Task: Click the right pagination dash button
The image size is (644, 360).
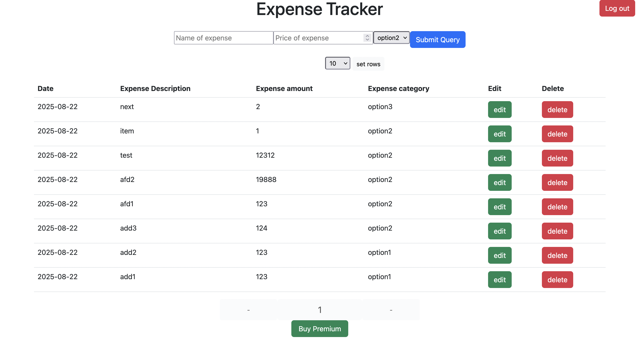Action: pos(391,310)
